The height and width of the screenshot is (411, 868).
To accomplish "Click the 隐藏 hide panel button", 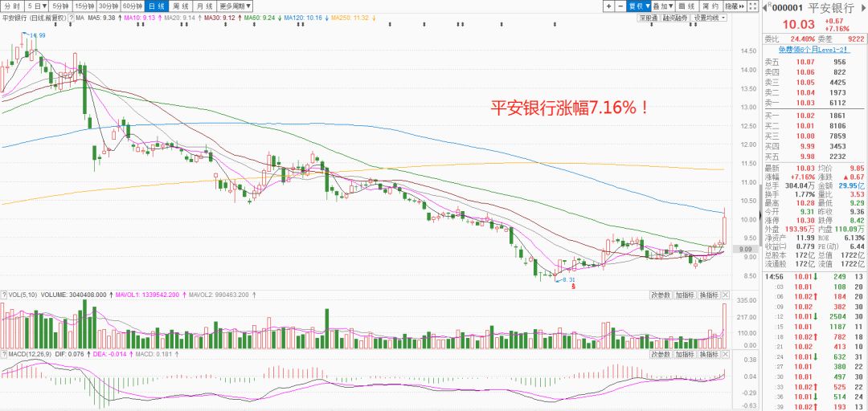I will click(735, 6).
